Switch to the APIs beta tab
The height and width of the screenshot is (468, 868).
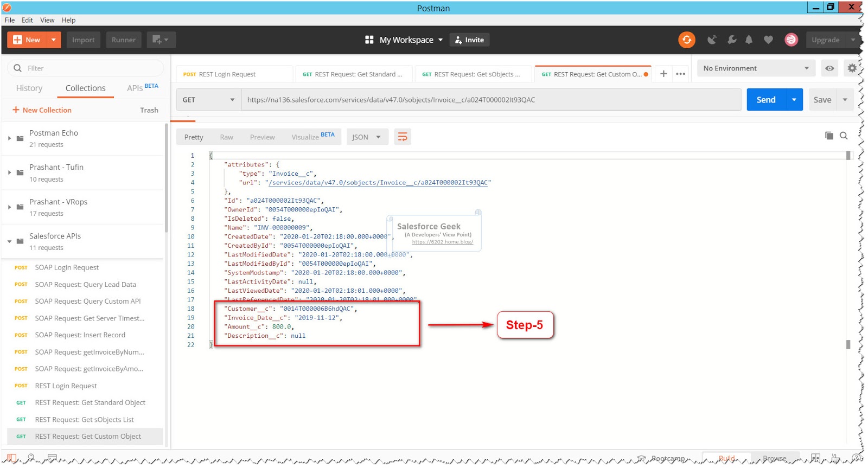pos(143,87)
